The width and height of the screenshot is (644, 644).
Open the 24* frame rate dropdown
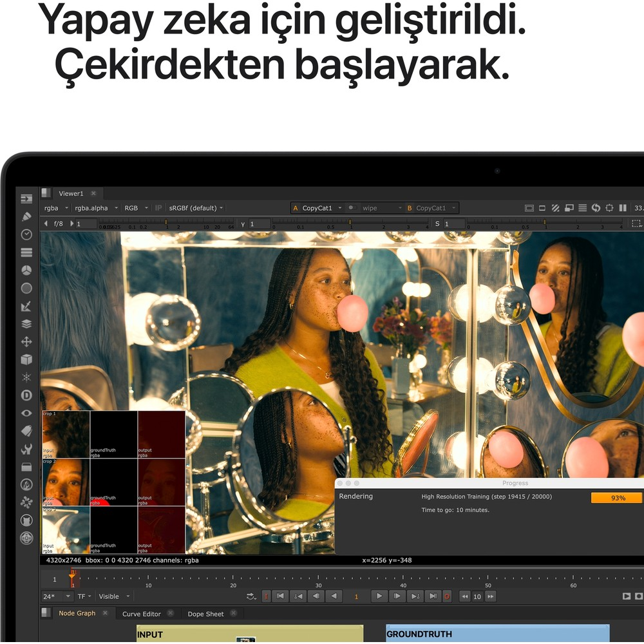click(57, 596)
